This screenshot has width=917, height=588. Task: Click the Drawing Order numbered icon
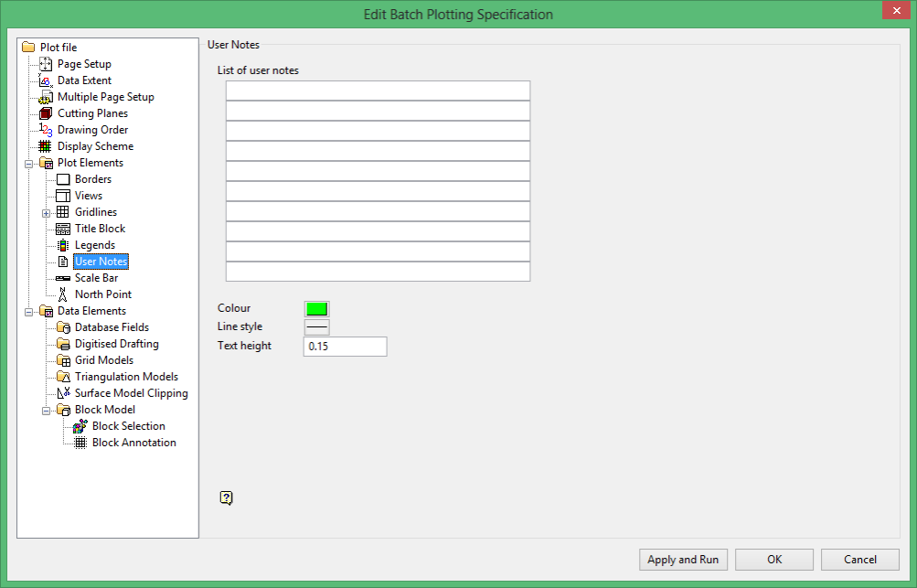46,130
